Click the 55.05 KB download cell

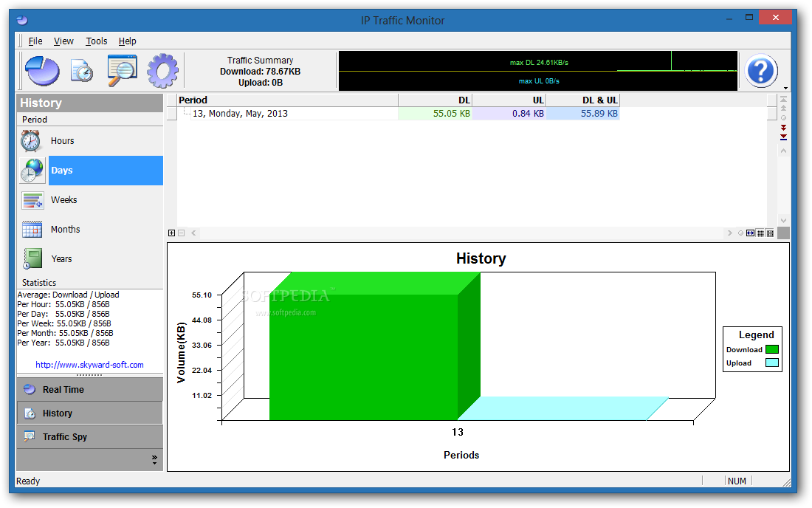coord(435,114)
